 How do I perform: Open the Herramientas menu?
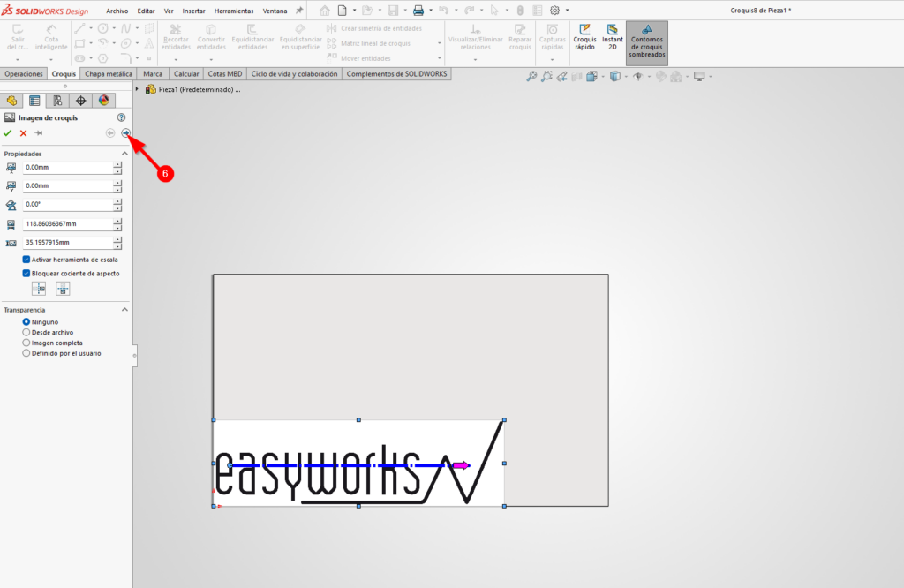click(x=234, y=11)
